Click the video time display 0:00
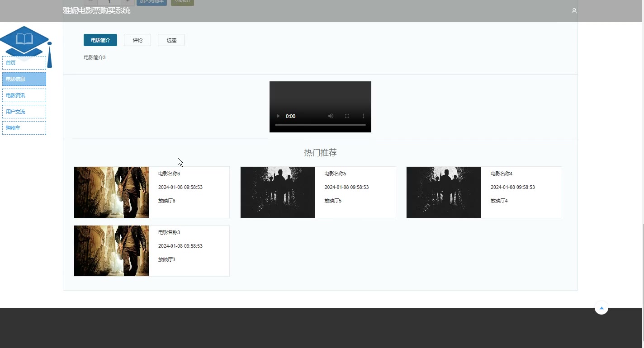Image resolution: width=644 pixels, height=348 pixels. 290,116
